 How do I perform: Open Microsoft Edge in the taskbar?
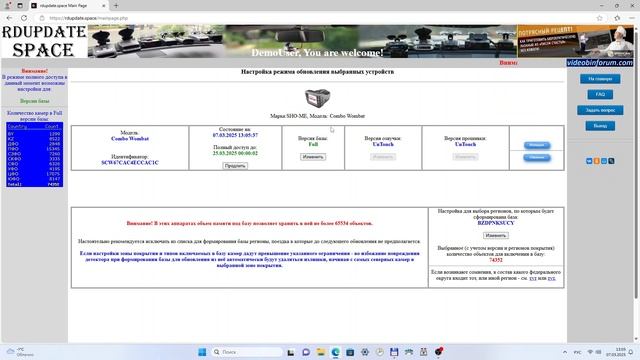pyautogui.click(x=336, y=352)
